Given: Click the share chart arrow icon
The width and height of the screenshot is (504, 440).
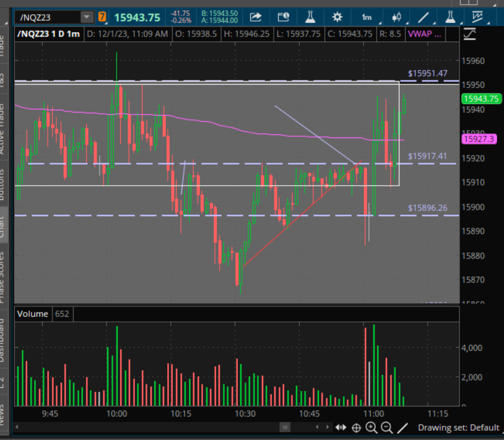Looking at the screenshot, I should [x=256, y=17].
